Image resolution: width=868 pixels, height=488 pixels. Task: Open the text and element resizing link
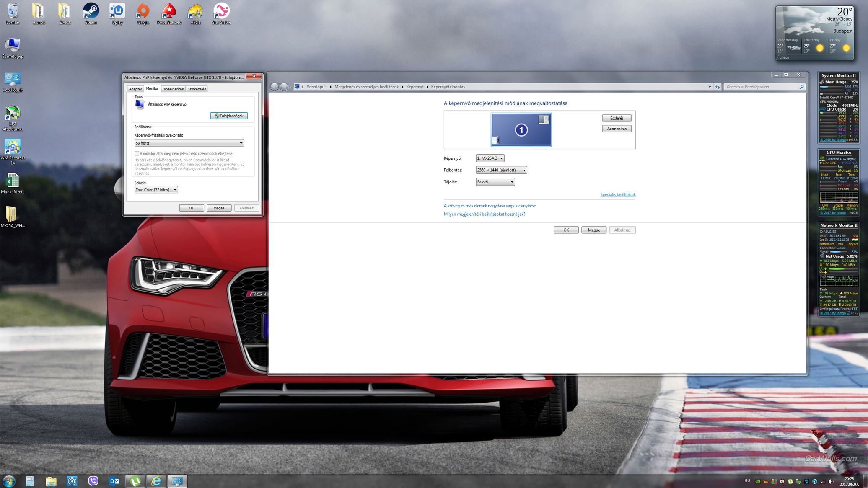coord(490,206)
